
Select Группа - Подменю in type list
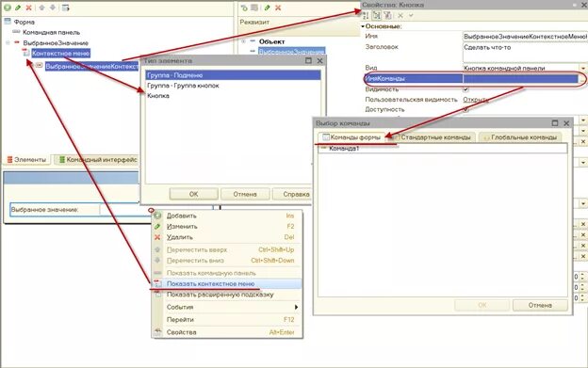click(234, 75)
